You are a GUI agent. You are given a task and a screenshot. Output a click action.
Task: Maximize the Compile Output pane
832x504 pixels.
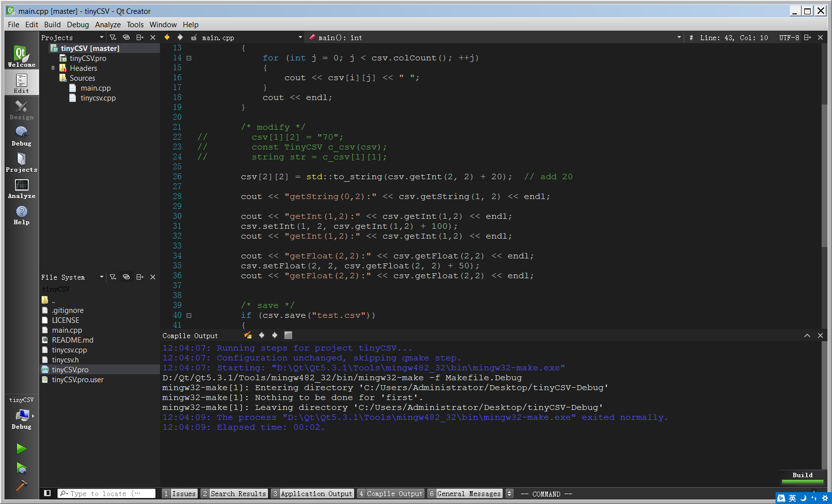807,335
